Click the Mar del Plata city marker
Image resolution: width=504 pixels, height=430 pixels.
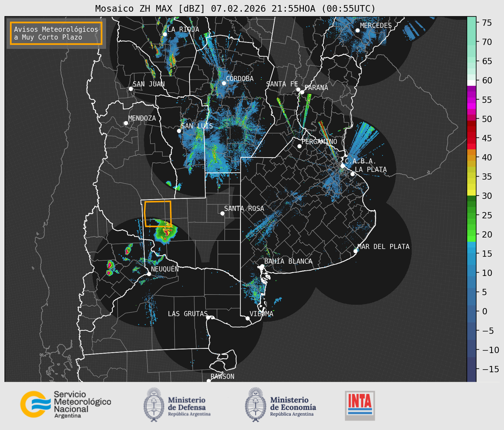click(356, 251)
